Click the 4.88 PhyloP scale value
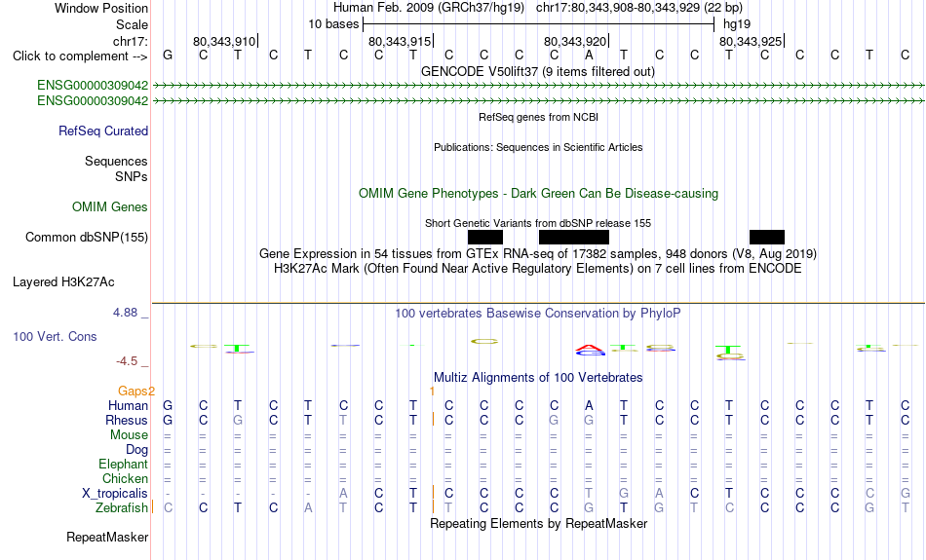The width and height of the screenshot is (926, 560). pyautogui.click(x=125, y=313)
